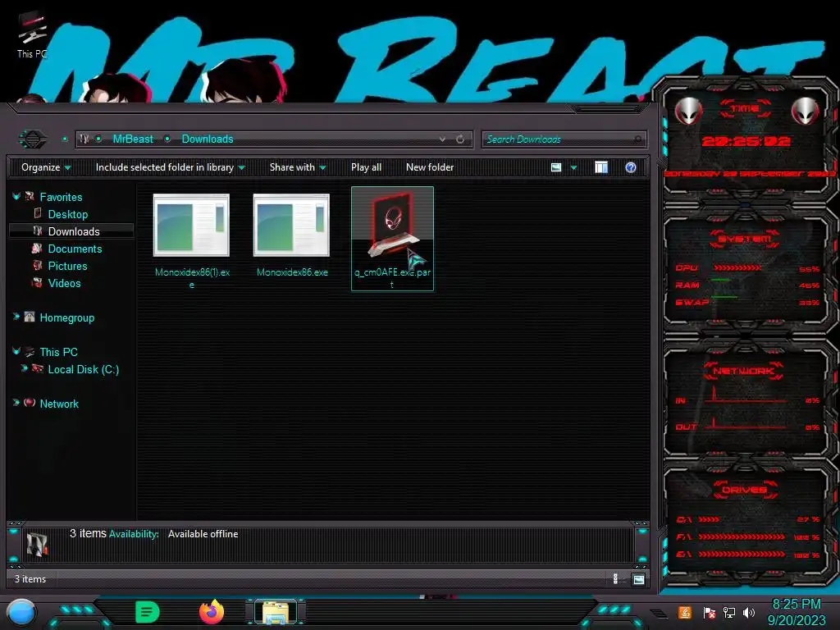840x630 pixels.
Task: Click the C:\ drive usage bar
Action: (x=709, y=519)
